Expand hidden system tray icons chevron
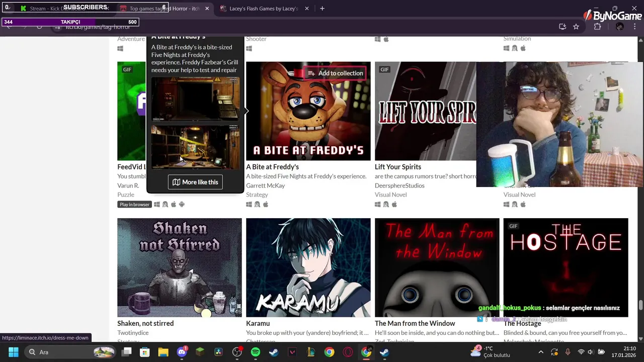 point(541,352)
